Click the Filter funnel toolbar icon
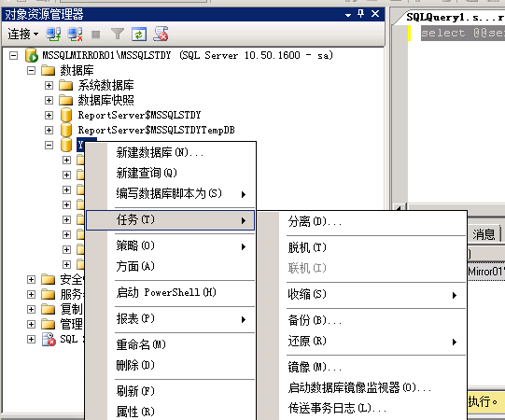Viewport: 505px width, 420px height. click(118, 34)
